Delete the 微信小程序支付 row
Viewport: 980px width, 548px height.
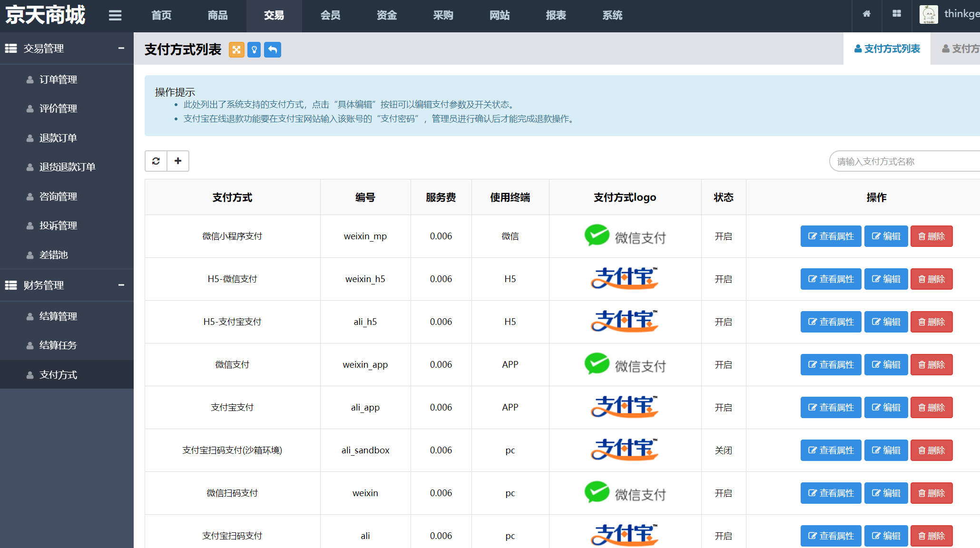(x=931, y=236)
